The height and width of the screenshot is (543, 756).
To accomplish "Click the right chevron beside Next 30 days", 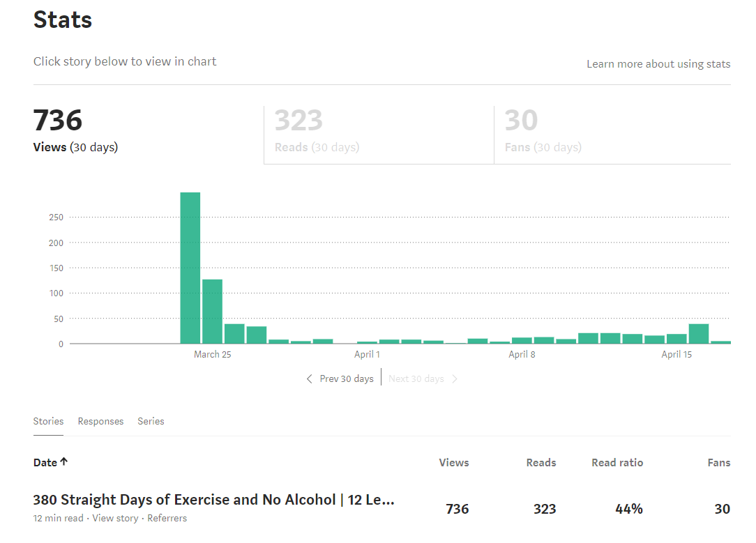I will tap(455, 379).
